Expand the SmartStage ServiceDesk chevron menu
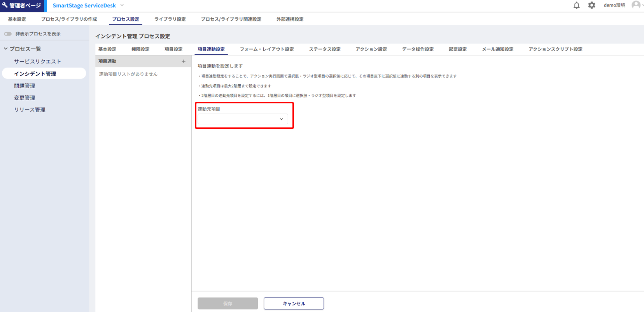644x312 pixels. 122,5
